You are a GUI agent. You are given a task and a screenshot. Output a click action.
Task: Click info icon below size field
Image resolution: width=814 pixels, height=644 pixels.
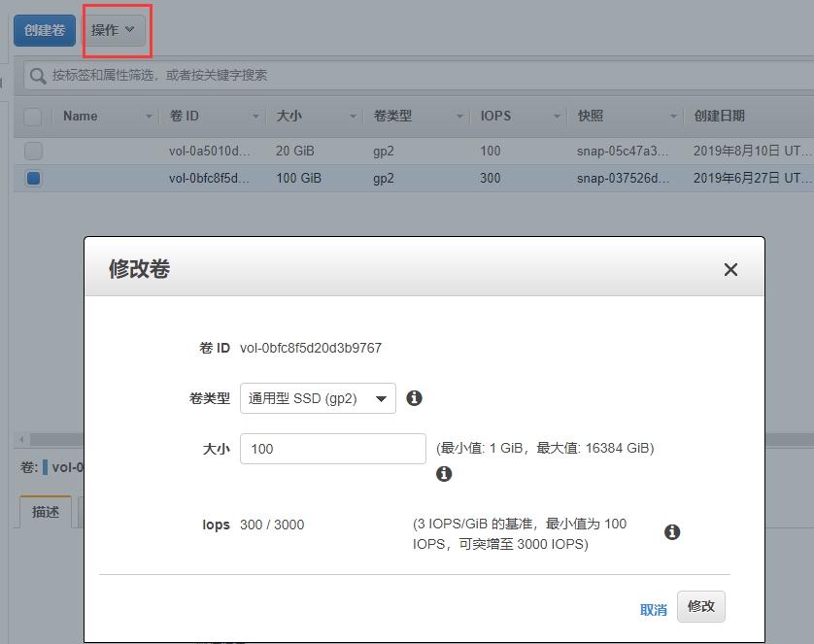pos(444,474)
